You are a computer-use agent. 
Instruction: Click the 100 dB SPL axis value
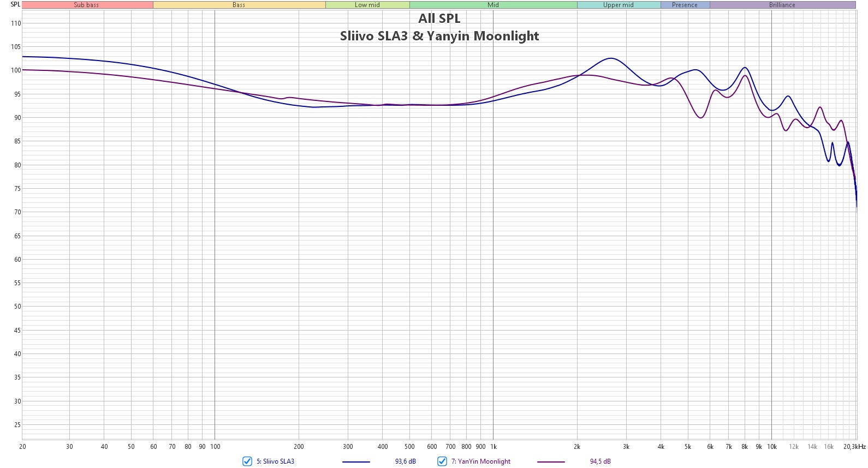[x=16, y=70]
